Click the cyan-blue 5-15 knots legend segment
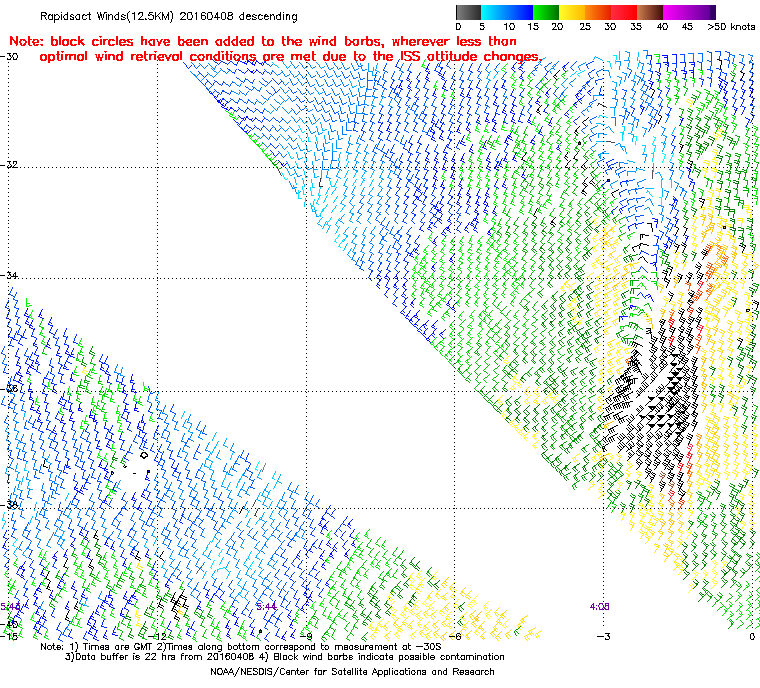This screenshot has height=688, width=760. [x=507, y=12]
